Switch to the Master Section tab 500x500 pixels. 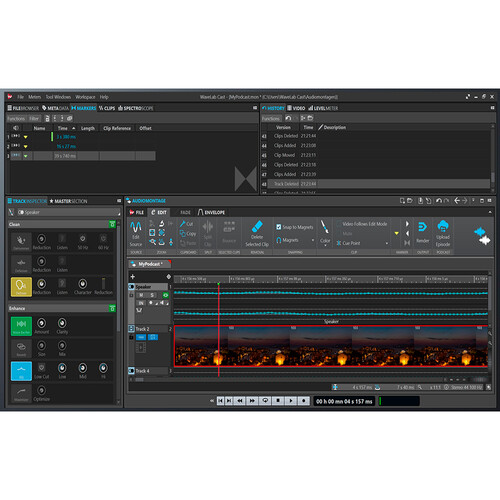(68, 201)
